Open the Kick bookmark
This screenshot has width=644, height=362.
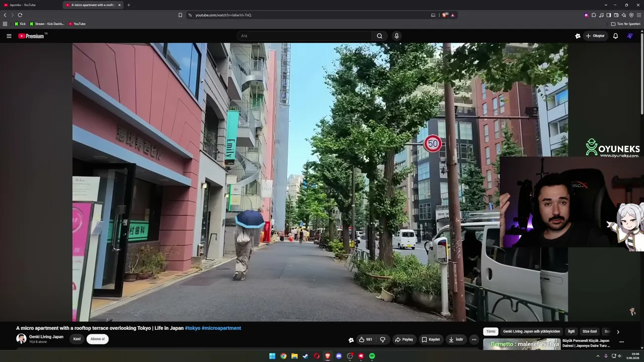point(20,24)
